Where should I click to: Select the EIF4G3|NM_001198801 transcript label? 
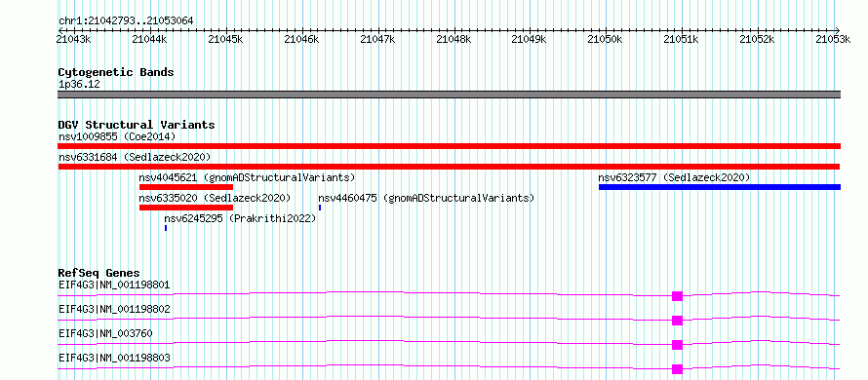[x=114, y=285]
